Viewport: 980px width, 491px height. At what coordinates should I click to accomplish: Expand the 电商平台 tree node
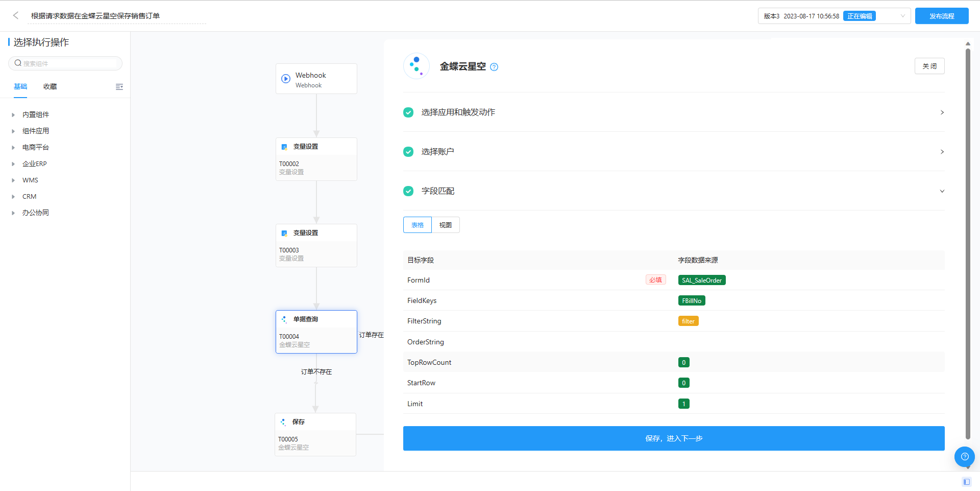click(13, 148)
